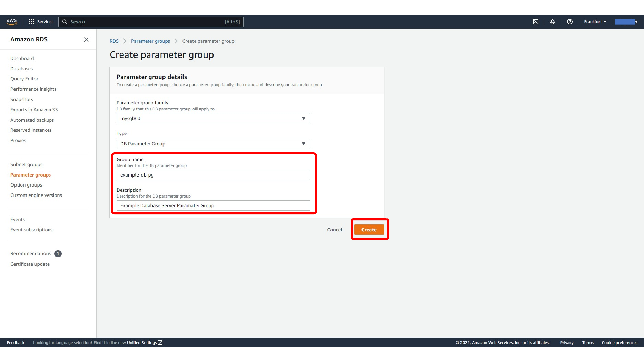The width and height of the screenshot is (644, 362).
Task: Select Parameter groups in the sidebar
Action: [x=30, y=175]
